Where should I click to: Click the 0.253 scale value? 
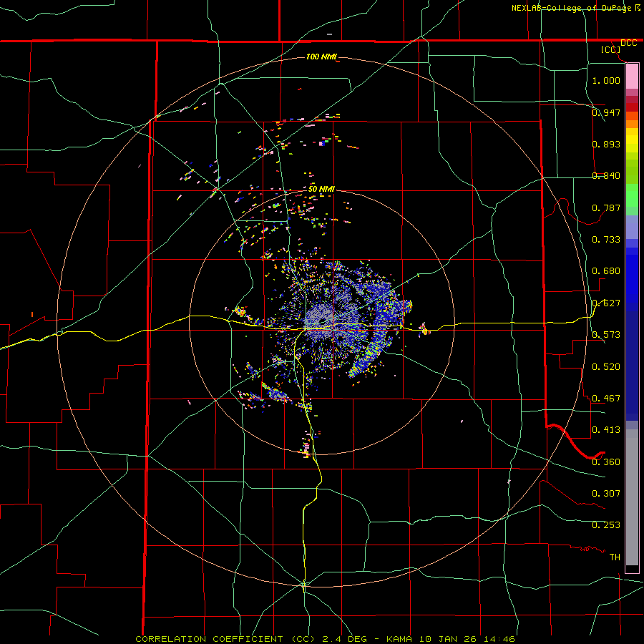point(606,525)
